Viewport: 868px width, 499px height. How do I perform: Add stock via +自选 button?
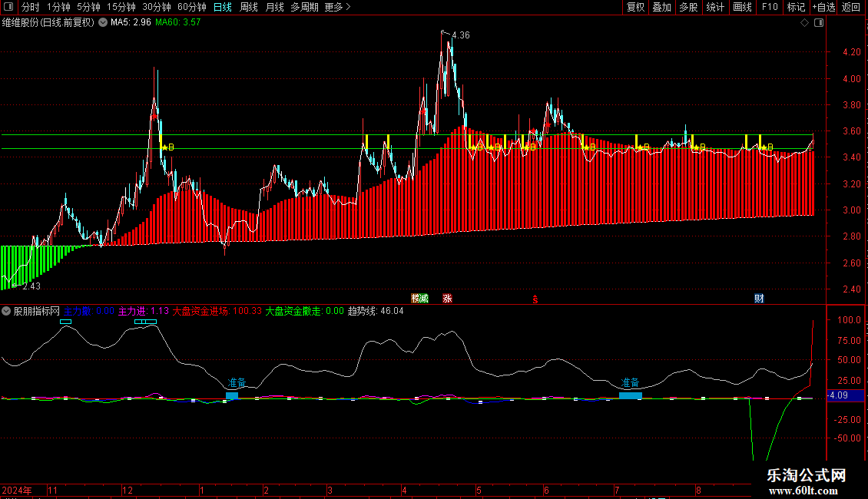[x=823, y=7]
